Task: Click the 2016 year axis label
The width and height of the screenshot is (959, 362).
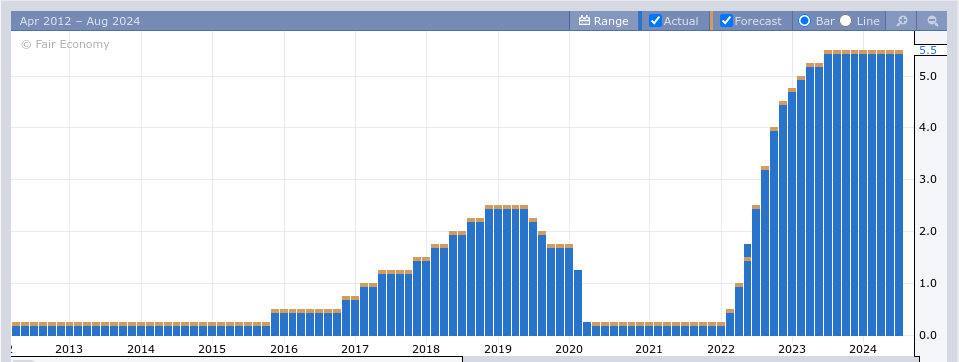Action: click(x=284, y=349)
